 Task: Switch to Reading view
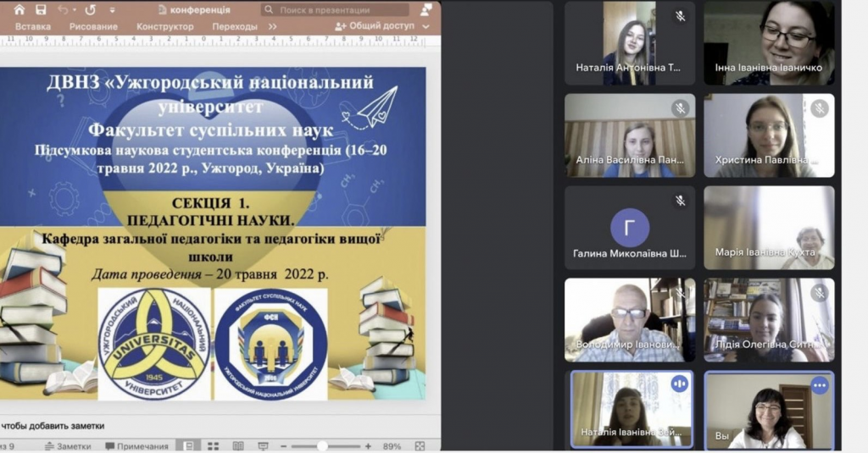pyautogui.click(x=238, y=446)
